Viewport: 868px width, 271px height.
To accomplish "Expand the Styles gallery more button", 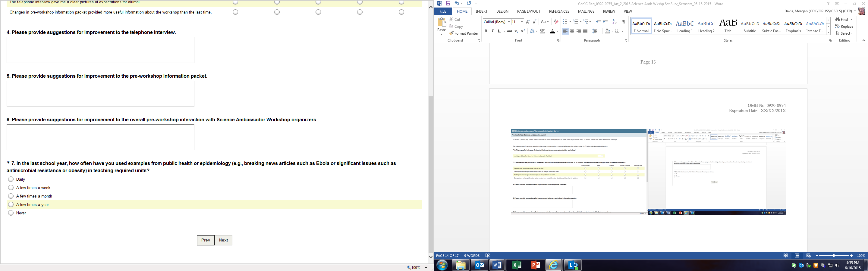I will coord(828,32).
